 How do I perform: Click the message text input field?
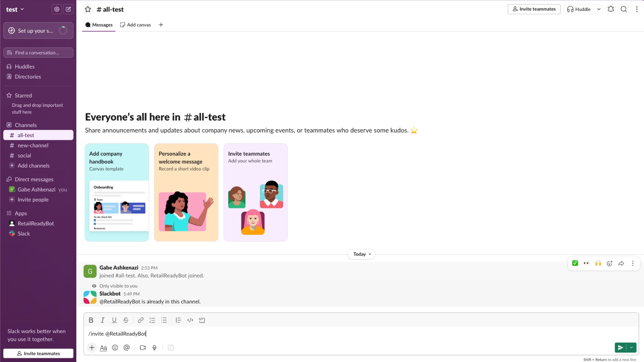coord(361,334)
